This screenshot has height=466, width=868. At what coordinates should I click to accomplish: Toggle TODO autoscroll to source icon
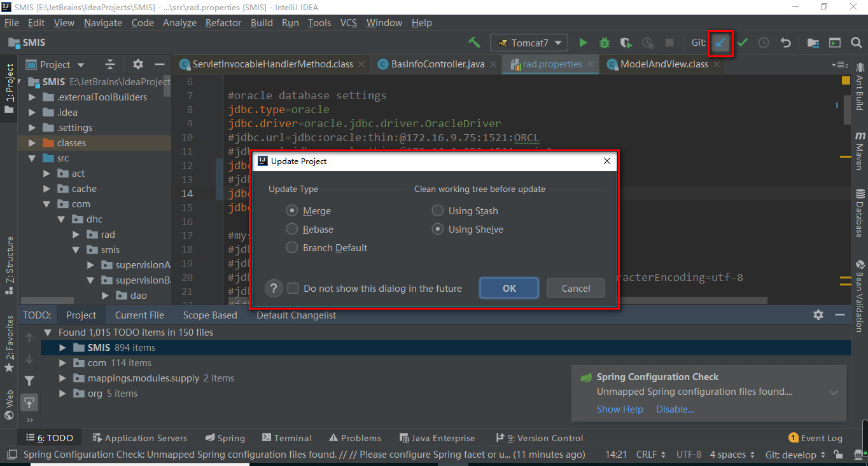(x=29, y=402)
